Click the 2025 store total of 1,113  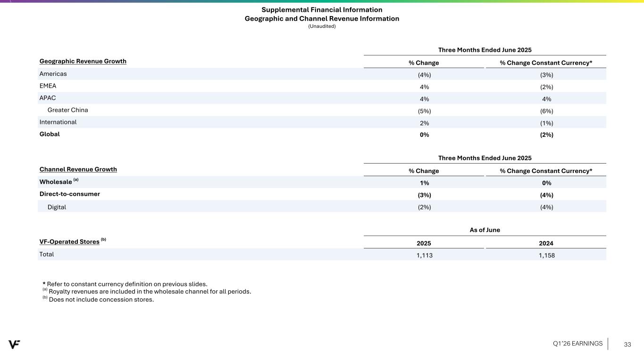[x=424, y=255]
